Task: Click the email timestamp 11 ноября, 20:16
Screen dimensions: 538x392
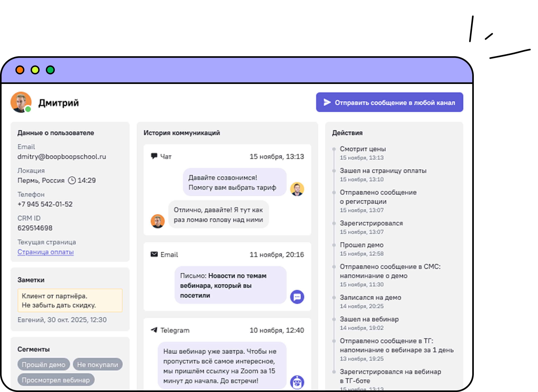Action: pyautogui.click(x=277, y=254)
